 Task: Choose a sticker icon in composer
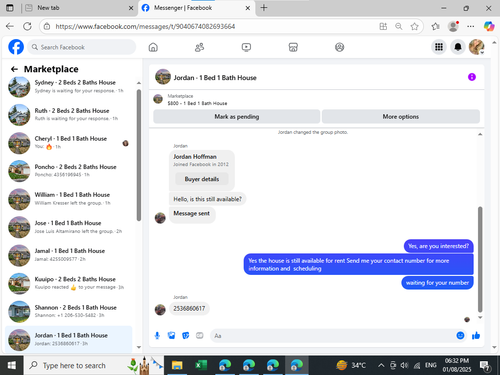click(x=186, y=335)
